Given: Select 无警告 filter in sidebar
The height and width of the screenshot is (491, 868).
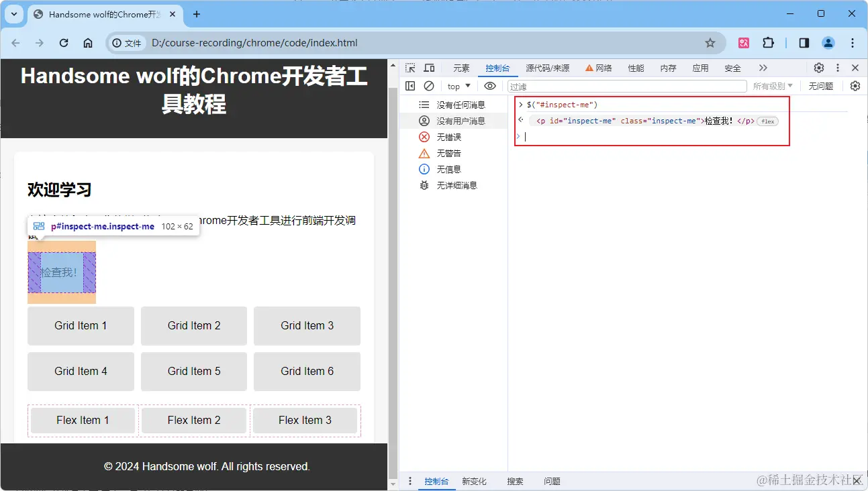Looking at the screenshot, I should pos(453,153).
